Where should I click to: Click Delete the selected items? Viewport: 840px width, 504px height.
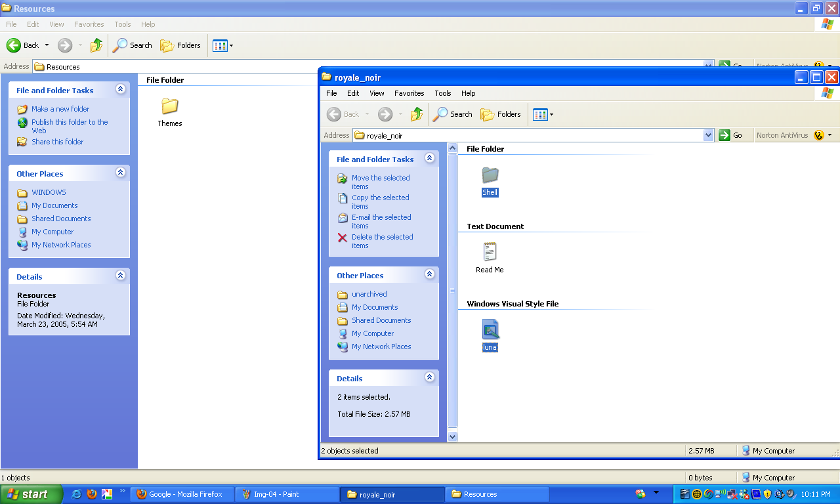[383, 241]
